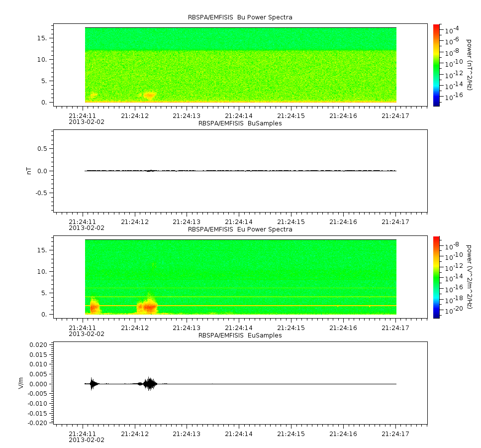Click the RBSPA/EMFISIS Bu Power Spectra title

point(240,17)
